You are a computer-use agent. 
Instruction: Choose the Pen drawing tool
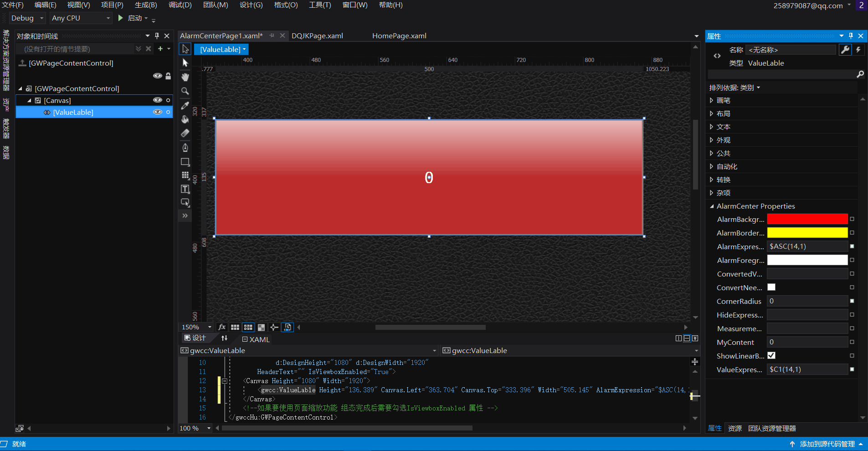pyautogui.click(x=185, y=148)
